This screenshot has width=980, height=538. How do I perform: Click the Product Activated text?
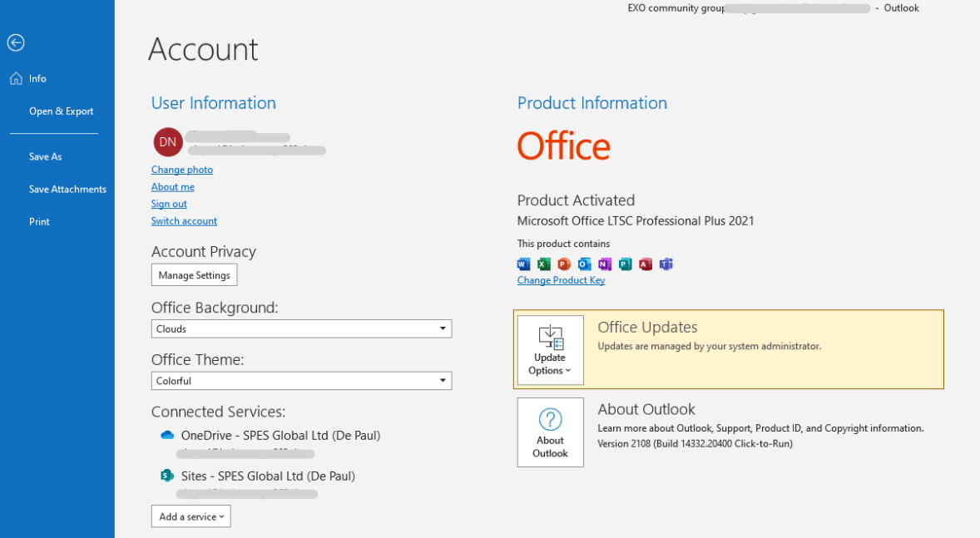pyautogui.click(x=576, y=200)
